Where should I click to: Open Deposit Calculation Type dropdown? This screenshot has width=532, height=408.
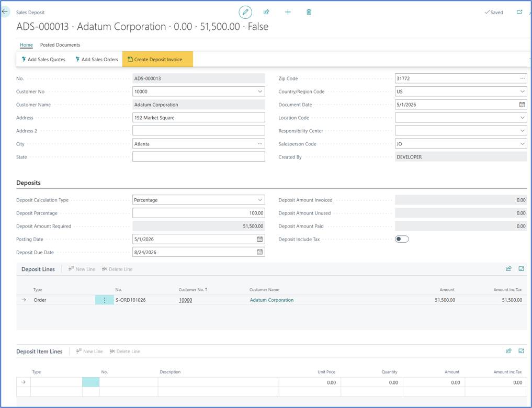pos(260,200)
